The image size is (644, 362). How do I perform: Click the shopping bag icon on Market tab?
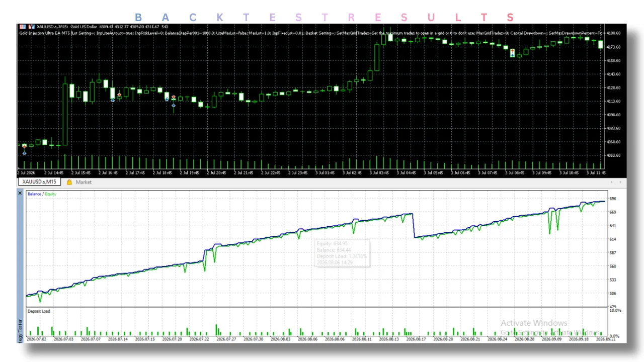coord(69,182)
